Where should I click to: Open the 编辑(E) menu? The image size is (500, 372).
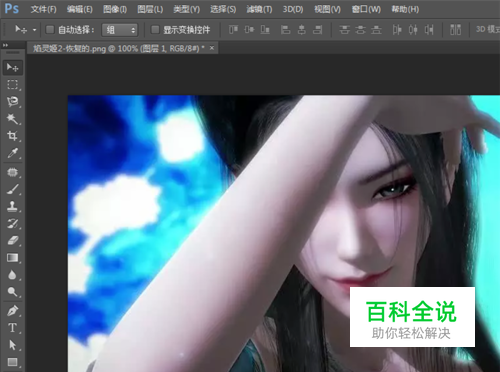tap(80, 9)
